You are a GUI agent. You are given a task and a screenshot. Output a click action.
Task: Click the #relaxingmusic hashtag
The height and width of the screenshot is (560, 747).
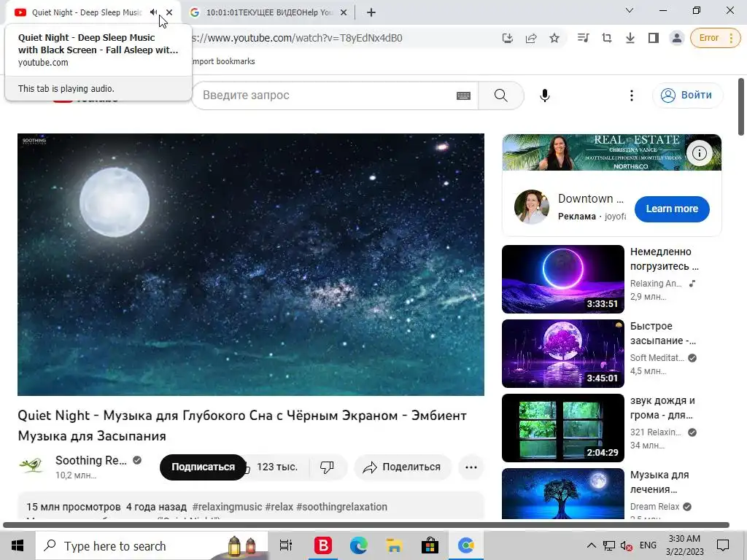228,507
